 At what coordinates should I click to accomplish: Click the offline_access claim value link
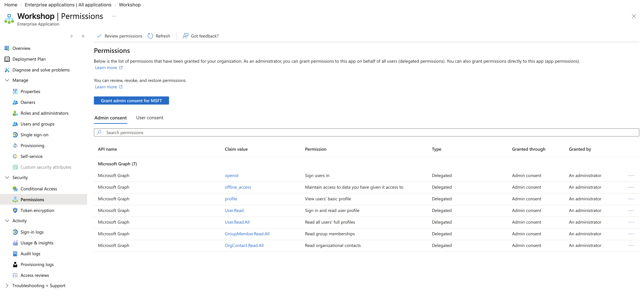pos(238,187)
